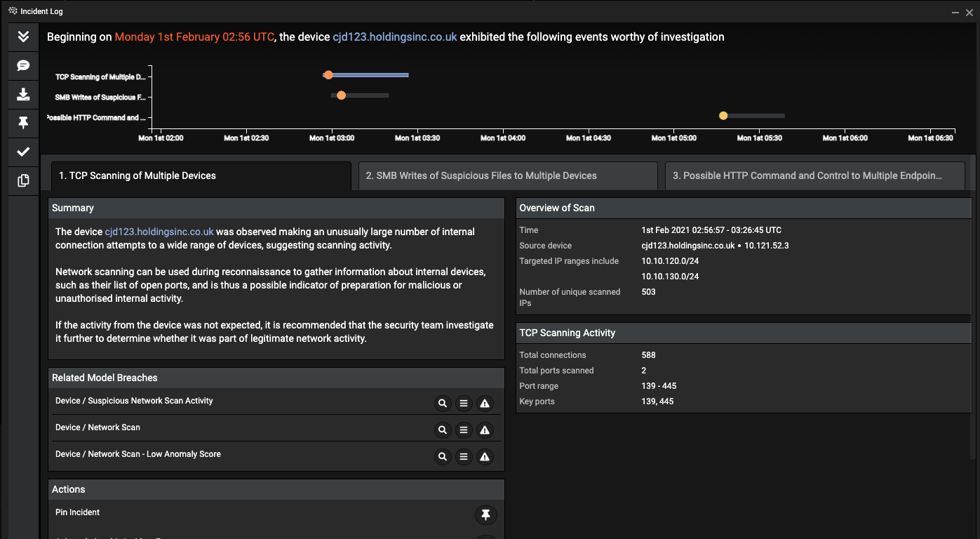980x539 pixels.
Task: Open list icon for Network Scan - Low Anomaly Score
Action: coord(464,457)
